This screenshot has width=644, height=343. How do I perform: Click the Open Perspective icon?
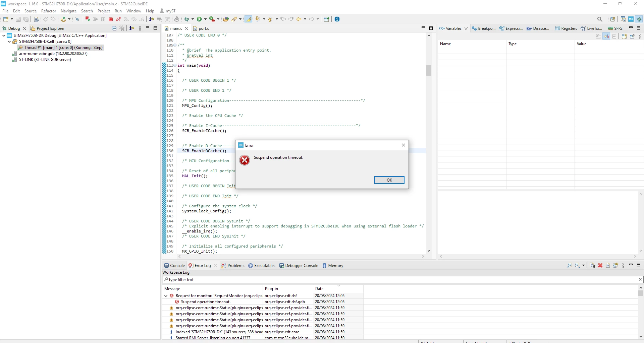pos(613,19)
